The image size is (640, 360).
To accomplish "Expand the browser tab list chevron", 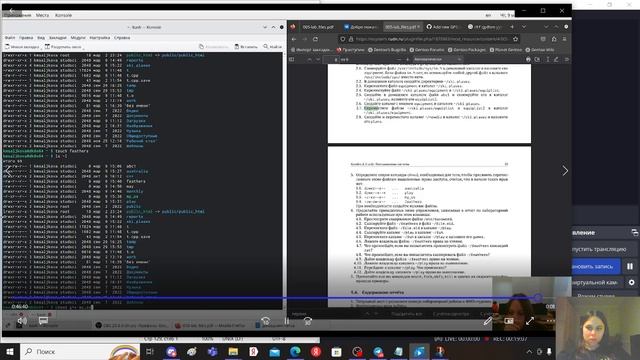I will click(524, 27).
